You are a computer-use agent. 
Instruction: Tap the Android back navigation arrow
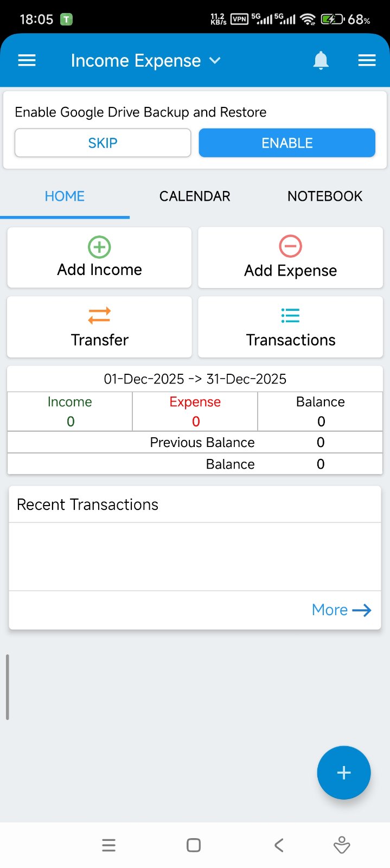pos(279,845)
